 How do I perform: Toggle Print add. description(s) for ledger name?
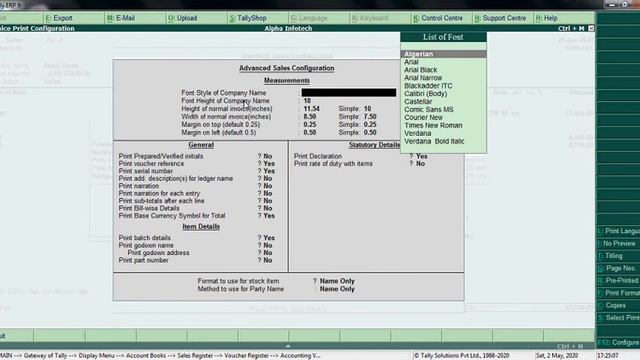(268, 178)
